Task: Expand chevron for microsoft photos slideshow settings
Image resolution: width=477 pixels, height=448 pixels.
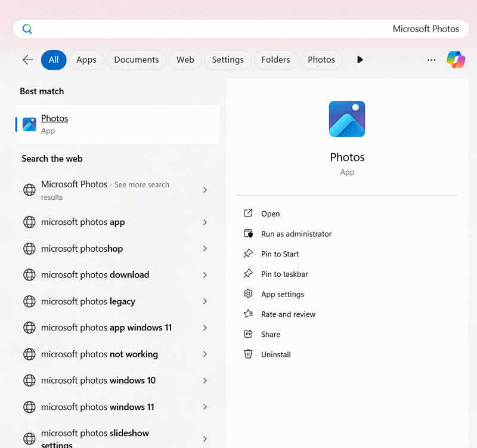Action: click(205, 439)
